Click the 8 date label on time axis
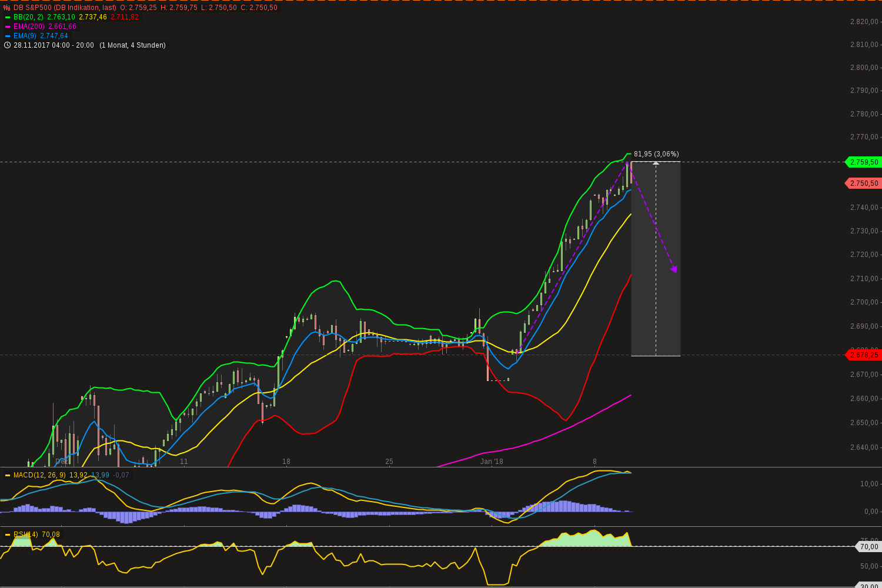Viewport: 882px width, 588px height. [x=594, y=462]
